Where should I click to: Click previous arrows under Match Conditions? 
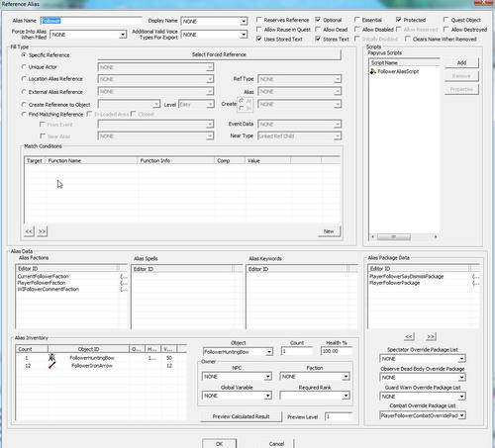click(x=29, y=231)
